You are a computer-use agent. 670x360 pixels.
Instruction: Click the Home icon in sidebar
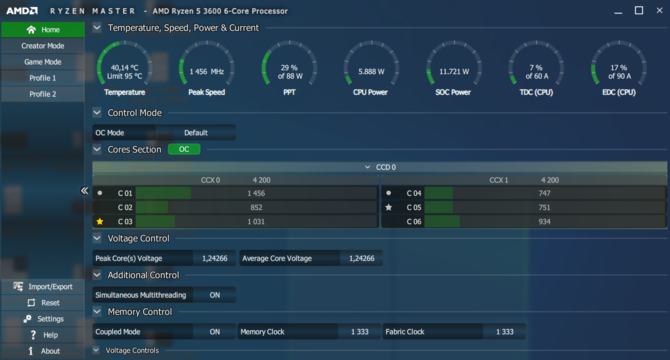pyautogui.click(x=31, y=29)
